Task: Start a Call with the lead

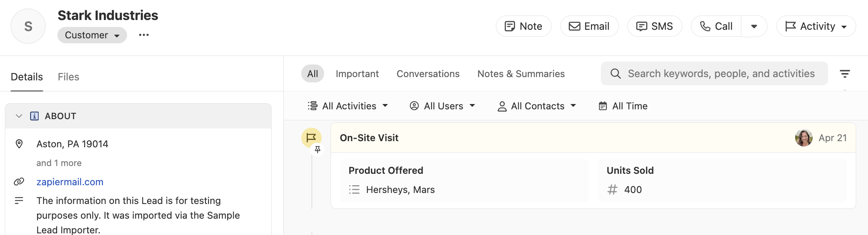Action: [716, 26]
